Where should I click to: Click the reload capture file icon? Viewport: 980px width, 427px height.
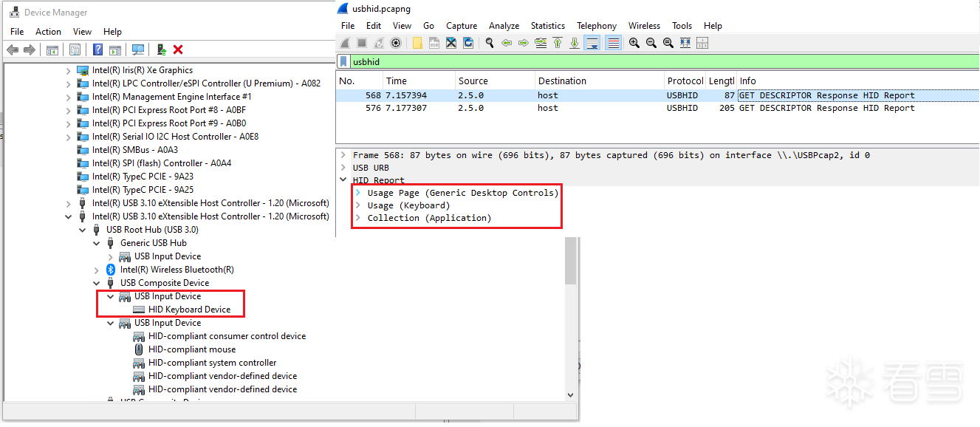tap(468, 44)
